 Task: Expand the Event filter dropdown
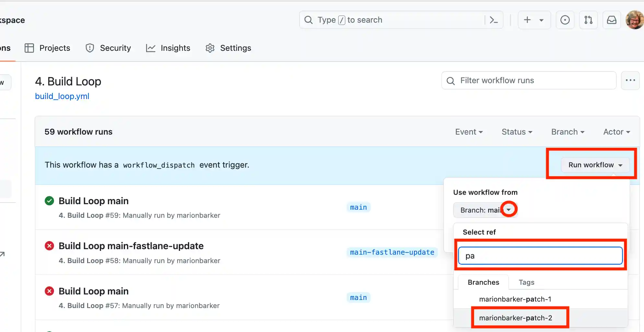(469, 132)
